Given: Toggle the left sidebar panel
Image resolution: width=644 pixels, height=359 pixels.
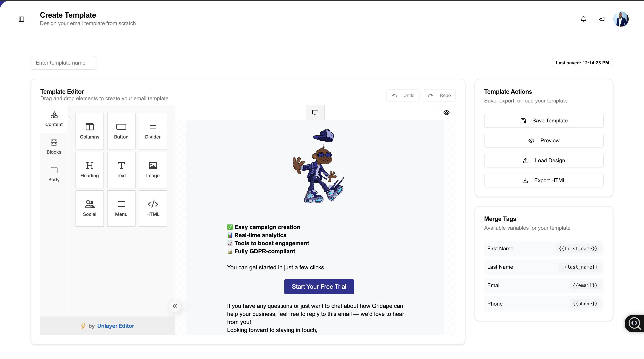Looking at the screenshot, I should click(x=21, y=19).
